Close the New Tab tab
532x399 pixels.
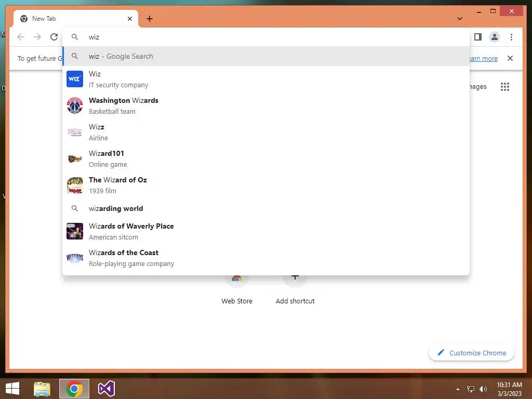(x=129, y=19)
